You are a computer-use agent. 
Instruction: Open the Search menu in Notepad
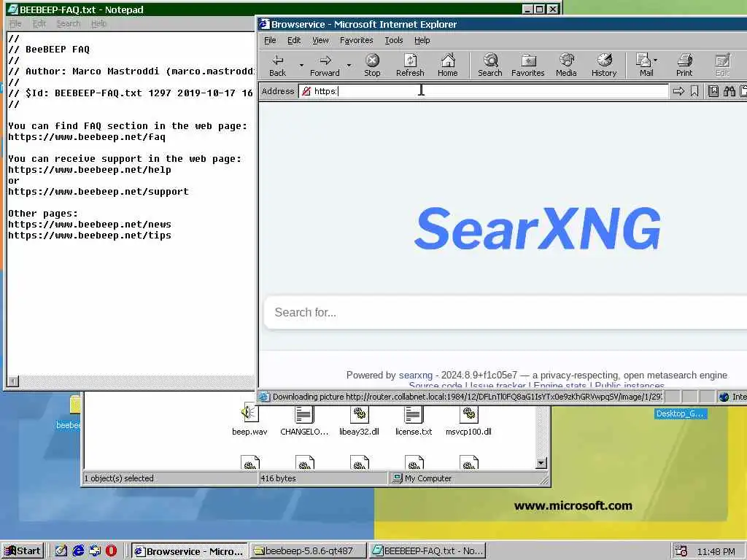[x=69, y=23]
